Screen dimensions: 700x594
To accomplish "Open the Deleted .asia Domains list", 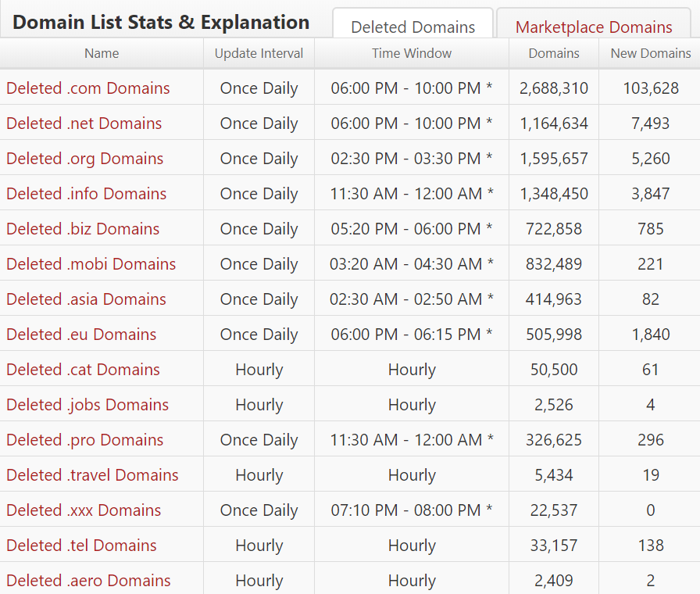I will (x=86, y=299).
